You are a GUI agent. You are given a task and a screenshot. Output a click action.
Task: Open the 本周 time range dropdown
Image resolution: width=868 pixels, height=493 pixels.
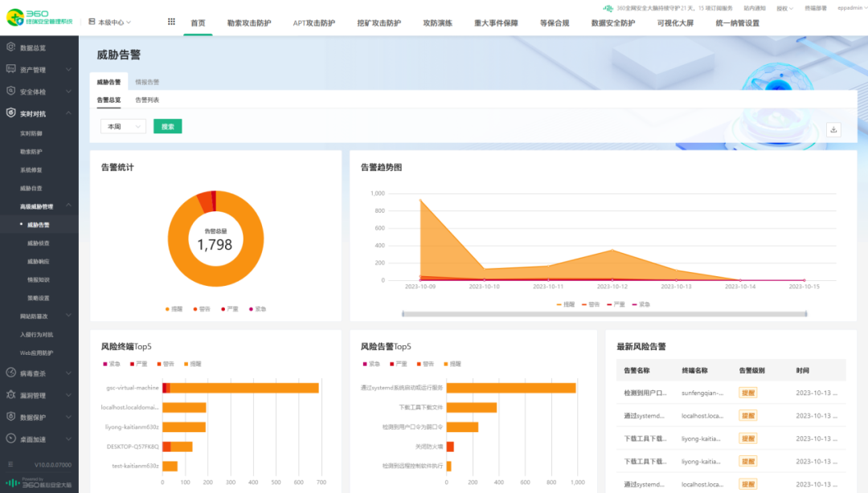coord(123,126)
